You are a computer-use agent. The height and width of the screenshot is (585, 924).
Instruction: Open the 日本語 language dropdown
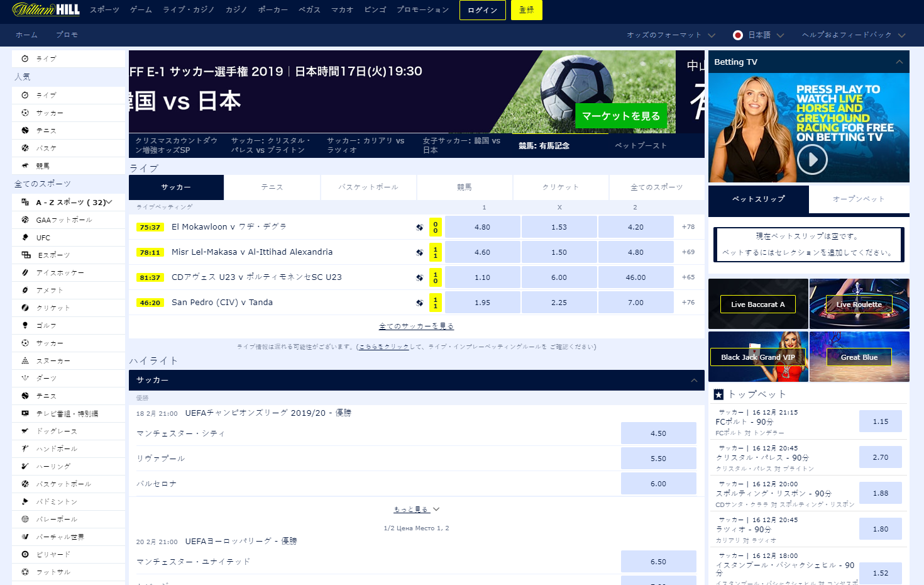click(759, 35)
